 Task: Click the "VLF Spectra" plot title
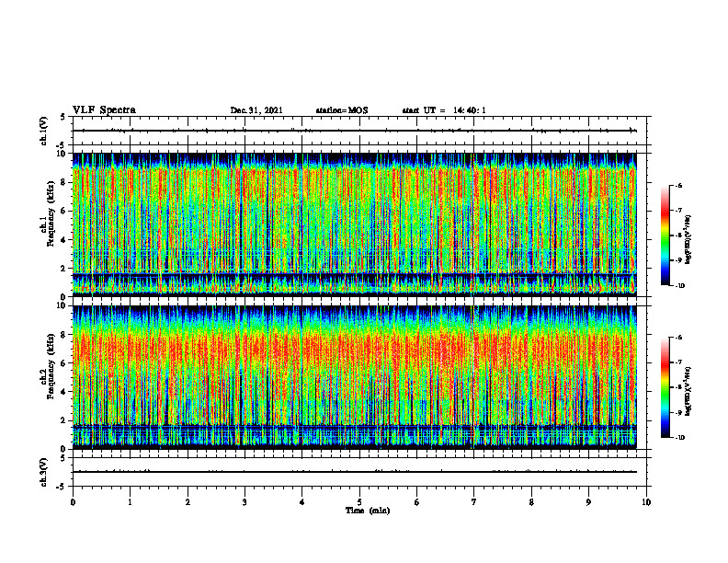click(104, 110)
